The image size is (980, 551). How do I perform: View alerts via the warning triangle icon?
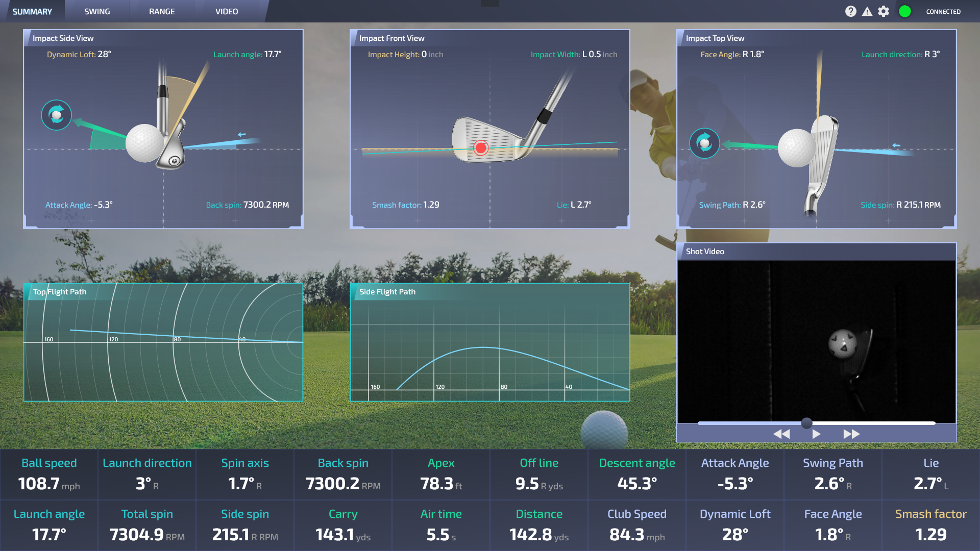point(867,11)
